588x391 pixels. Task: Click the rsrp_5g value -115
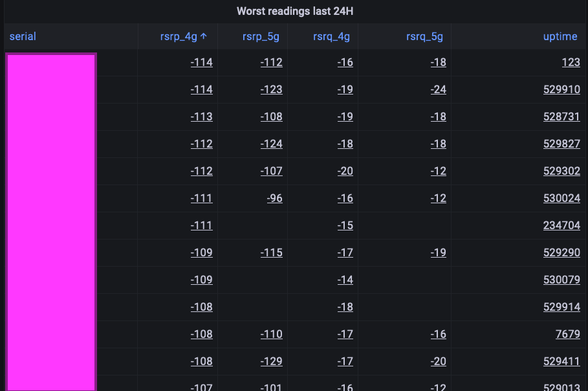coord(272,252)
